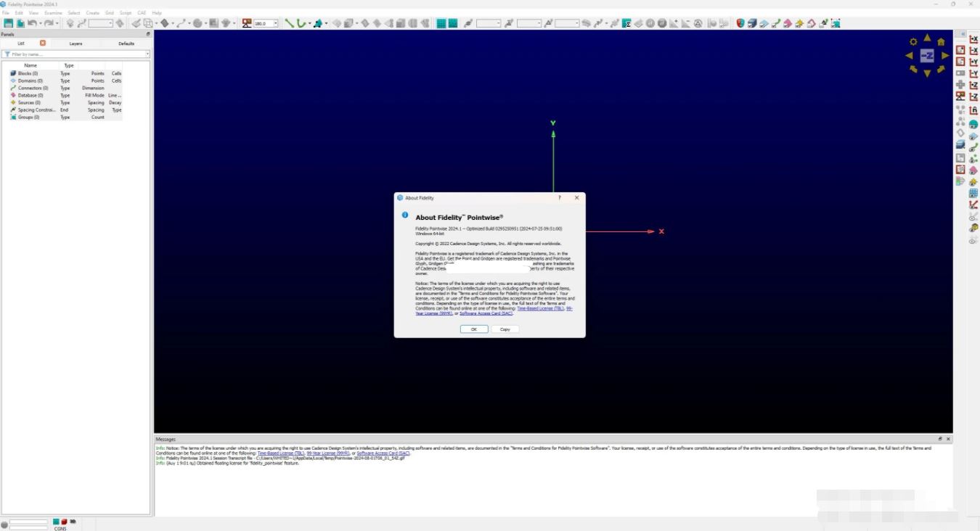
Task: Open the Filter by name dropdown arrow
Action: tap(147, 54)
